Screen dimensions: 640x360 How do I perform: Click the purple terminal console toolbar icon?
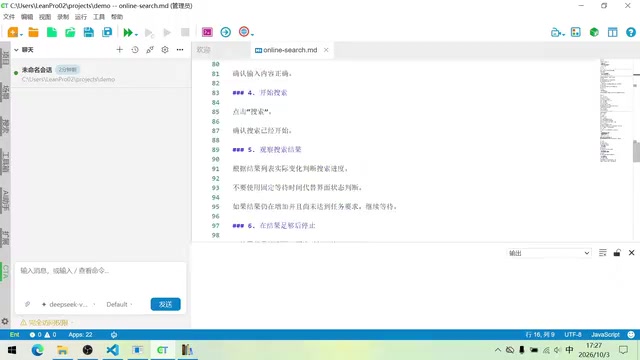[207, 32]
